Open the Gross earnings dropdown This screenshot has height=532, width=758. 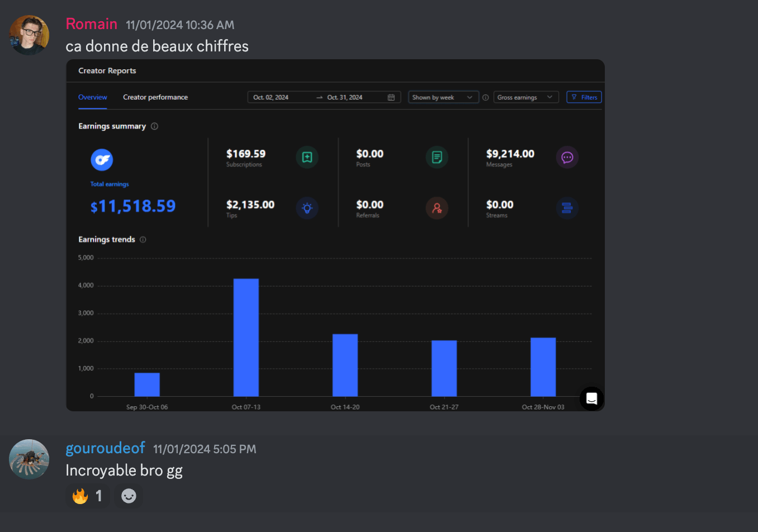pos(525,97)
